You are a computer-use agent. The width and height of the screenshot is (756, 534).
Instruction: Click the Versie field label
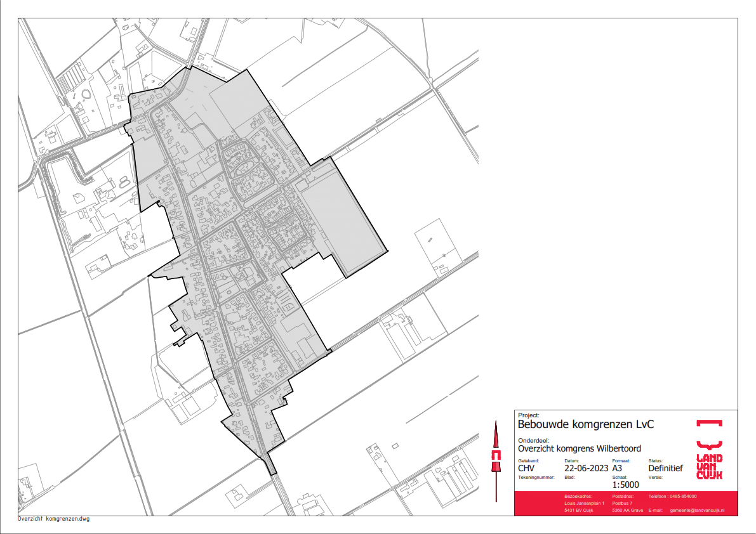655,476
